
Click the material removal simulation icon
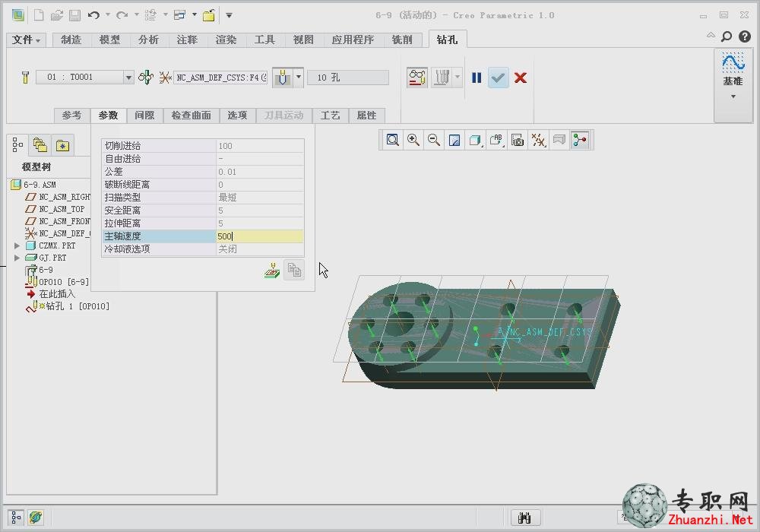coord(442,78)
